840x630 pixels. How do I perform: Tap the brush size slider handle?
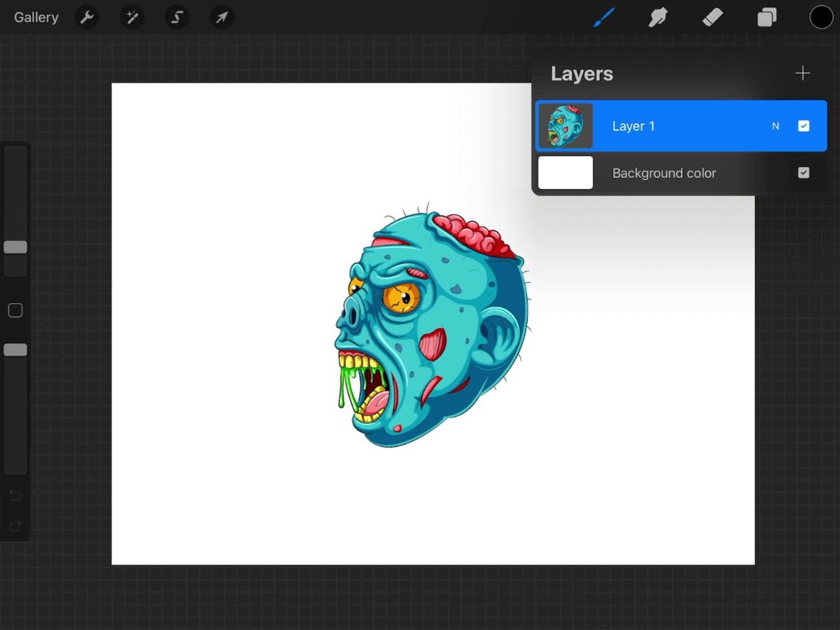[16, 247]
